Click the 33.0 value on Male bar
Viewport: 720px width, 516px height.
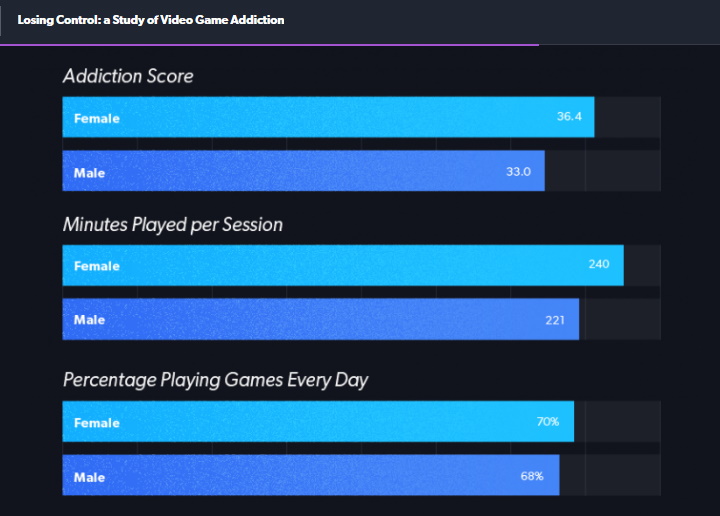pos(518,172)
